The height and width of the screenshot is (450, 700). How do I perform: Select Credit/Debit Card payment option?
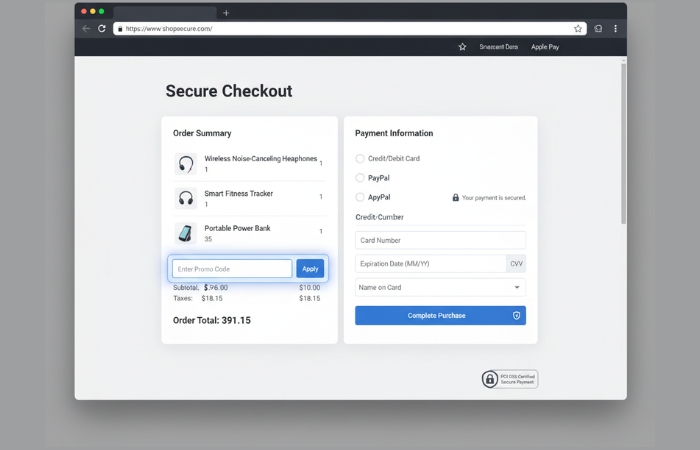360,158
